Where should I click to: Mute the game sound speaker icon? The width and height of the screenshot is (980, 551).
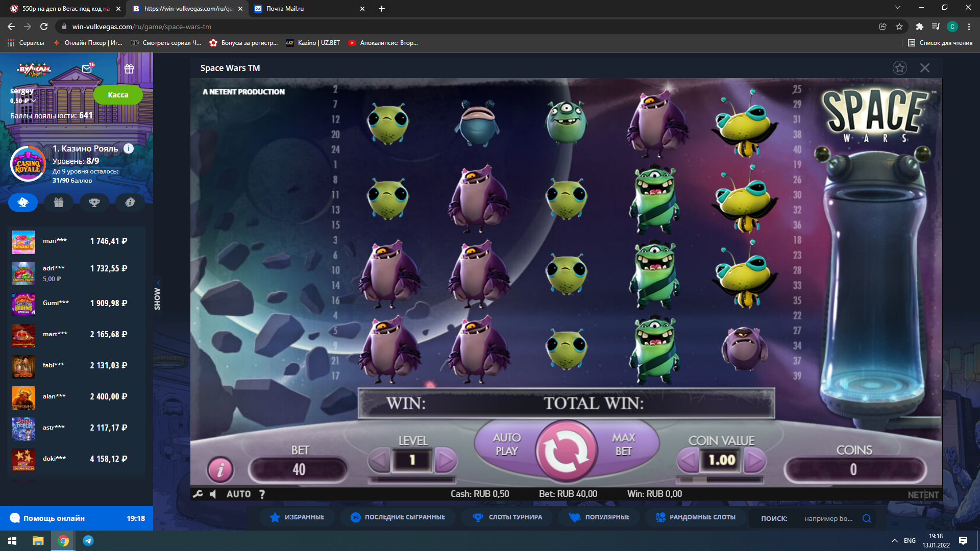213,494
